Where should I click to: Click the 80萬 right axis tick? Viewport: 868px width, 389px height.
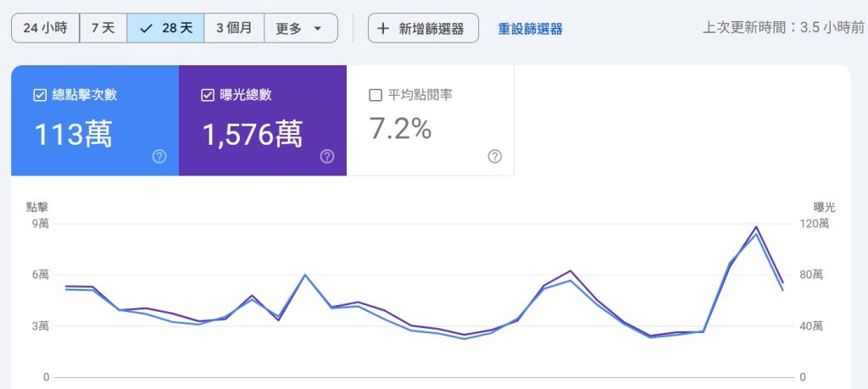[811, 275]
